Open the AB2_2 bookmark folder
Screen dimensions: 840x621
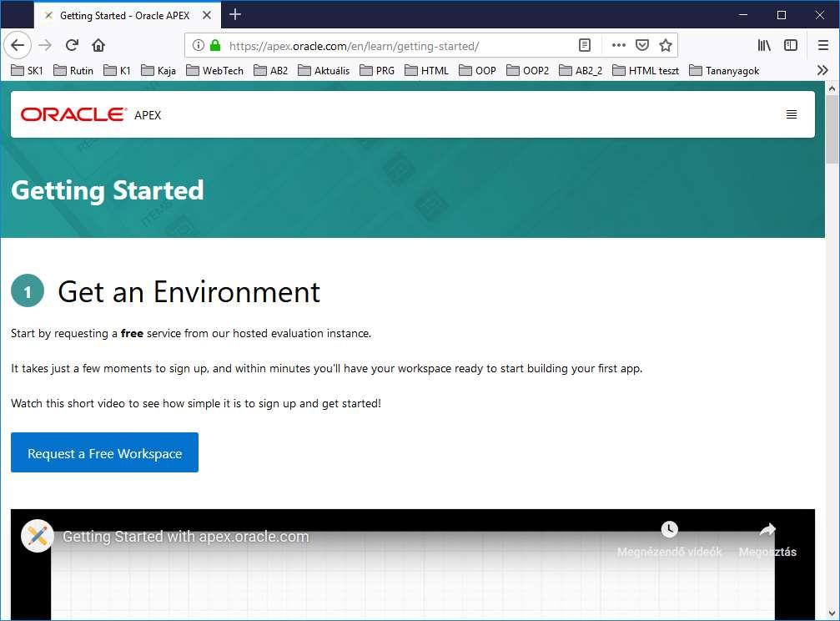(x=581, y=70)
